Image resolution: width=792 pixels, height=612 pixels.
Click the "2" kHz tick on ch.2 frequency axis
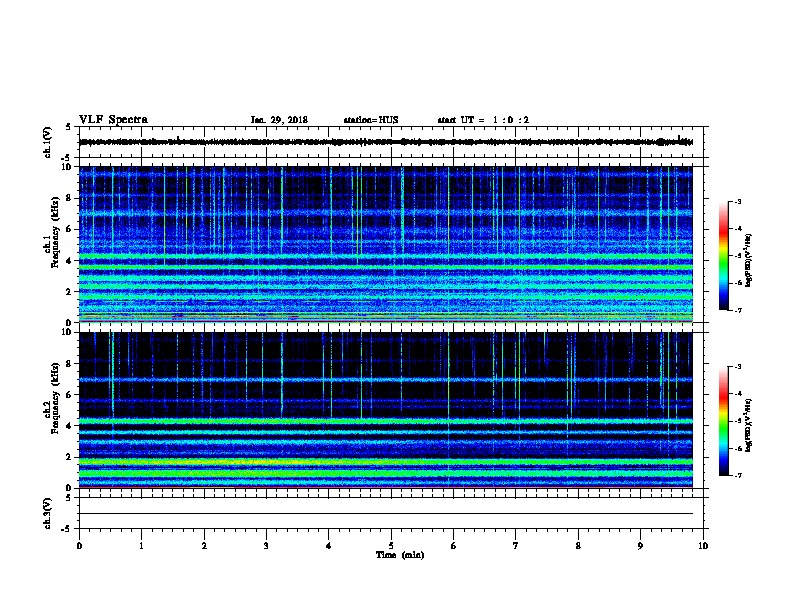(x=69, y=457)
